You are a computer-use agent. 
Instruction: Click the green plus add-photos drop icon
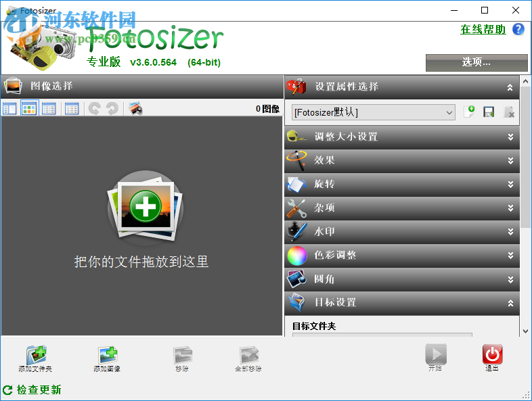click(x=146, y=206)
